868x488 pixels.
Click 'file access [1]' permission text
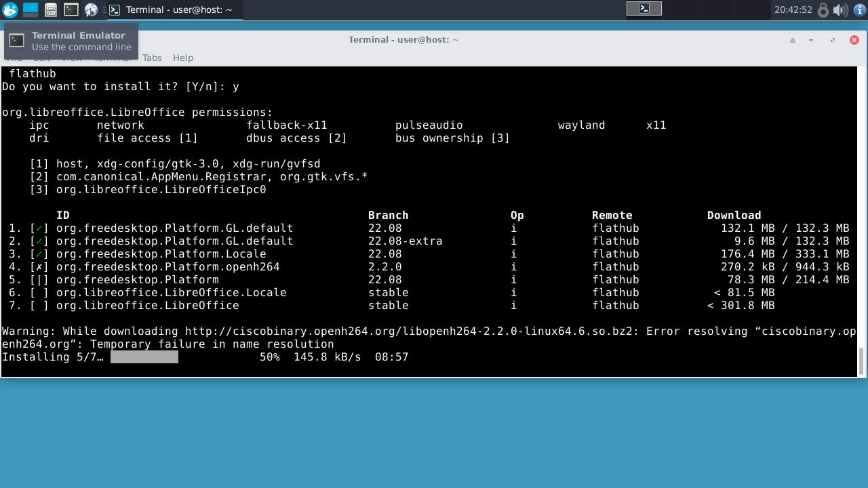(148, 138)
